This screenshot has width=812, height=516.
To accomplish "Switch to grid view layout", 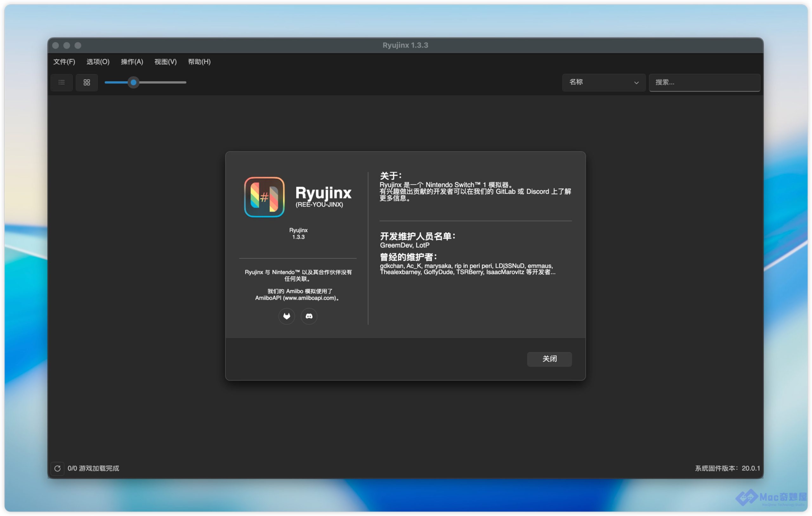I will coord(87,82).
